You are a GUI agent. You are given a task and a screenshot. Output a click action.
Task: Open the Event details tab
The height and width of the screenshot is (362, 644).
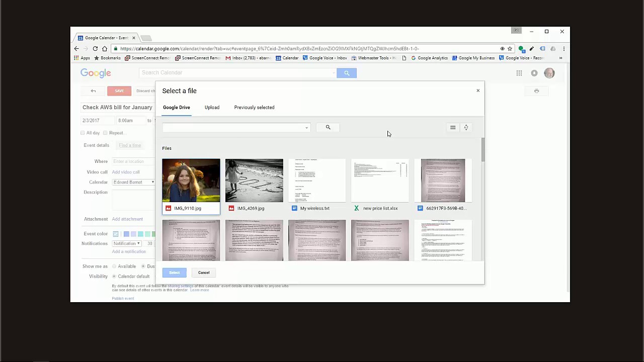tap(96, 145)
